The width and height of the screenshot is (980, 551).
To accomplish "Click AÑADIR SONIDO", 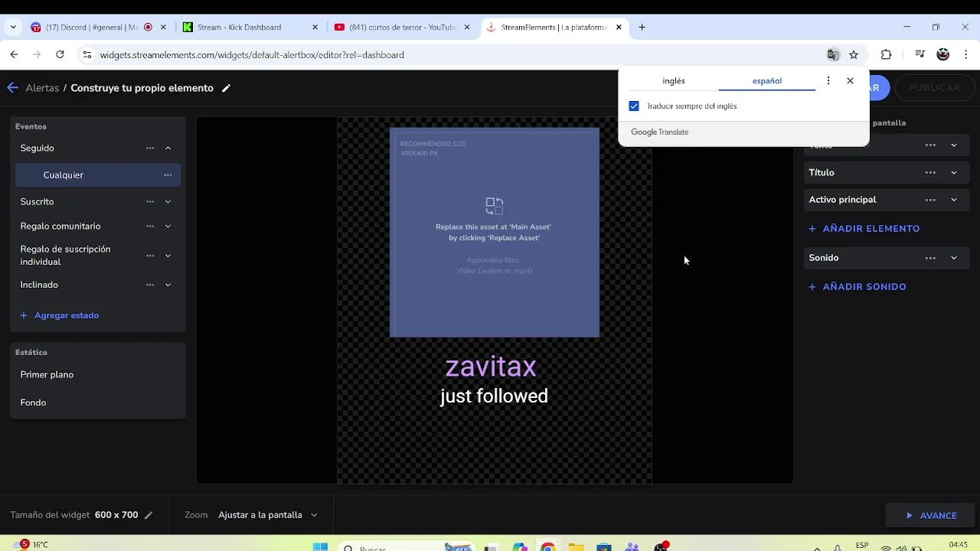I will click(857, 287).
